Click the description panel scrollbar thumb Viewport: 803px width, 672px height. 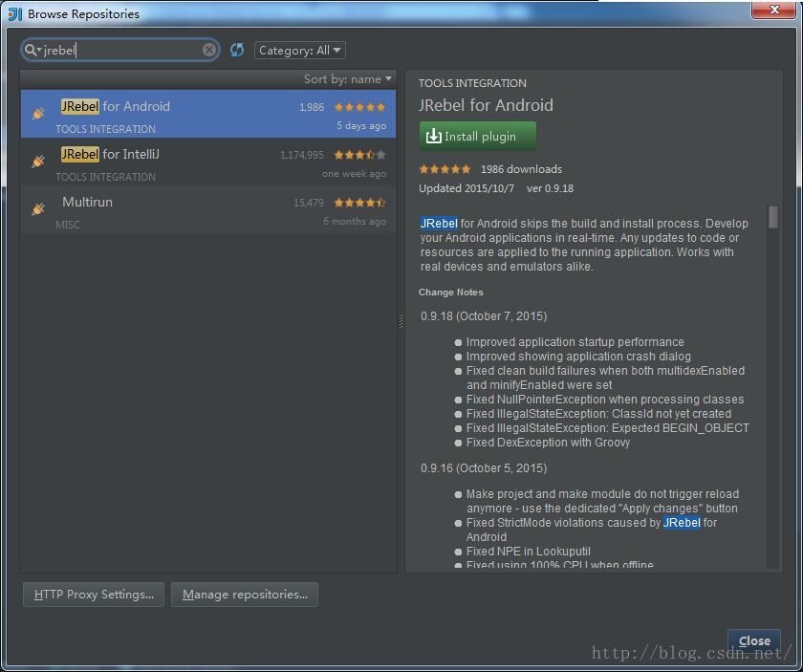772,217
